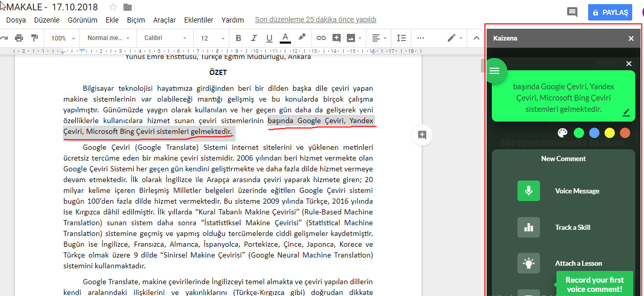
Task: Insert a link using the toolbar icon
Action: point(321,38)
